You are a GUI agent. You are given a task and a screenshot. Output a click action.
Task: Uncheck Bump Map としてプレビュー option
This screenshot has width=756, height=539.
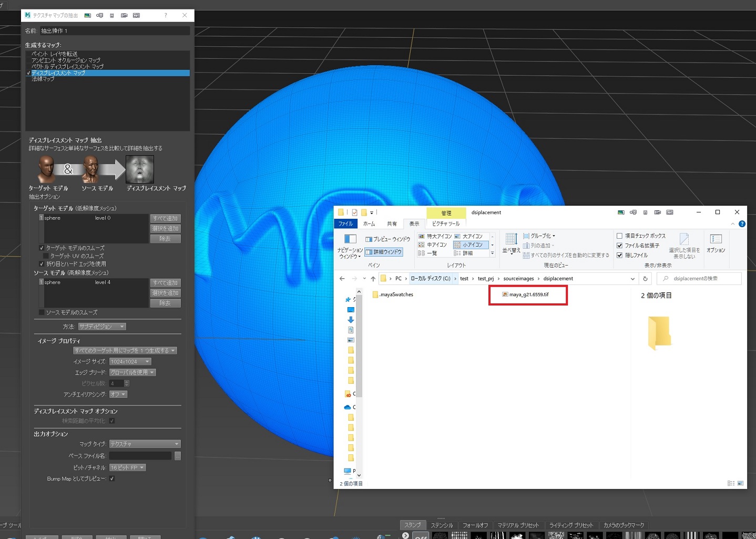tap(112, 479)
